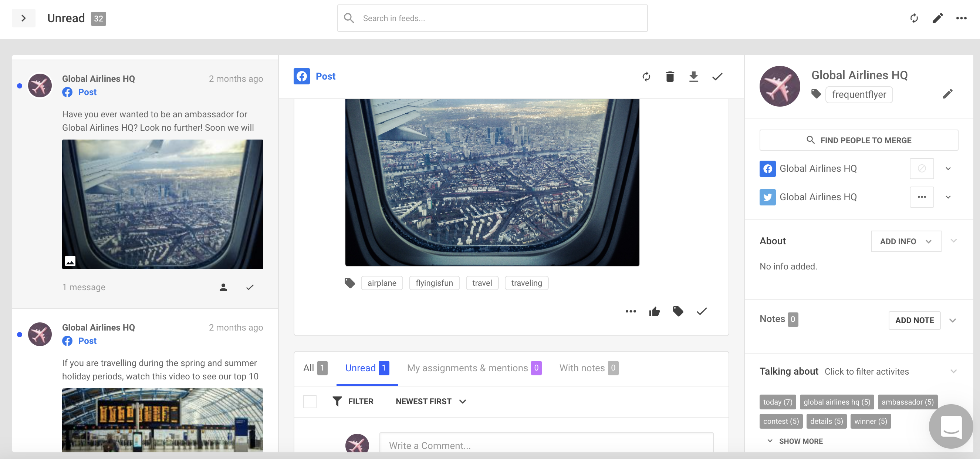This screenshot has height=459, width=980.
Task: Click the tag icon beside airplane tag
Action: tap(349, 283)
